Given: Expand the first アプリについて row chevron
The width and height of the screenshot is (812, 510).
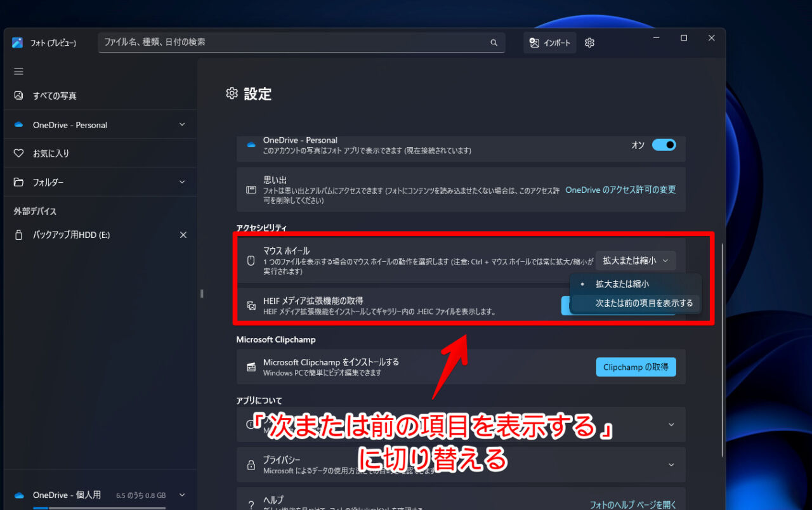Looking at the screenshot, I should tap(671, 424).
